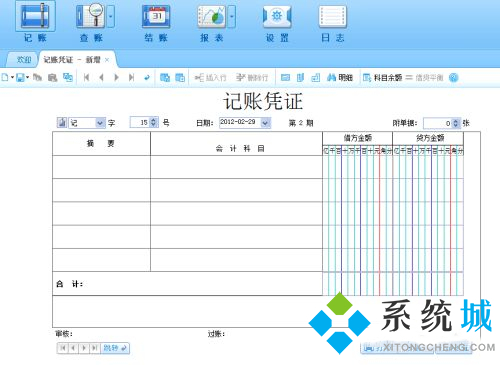Click the 跳转 jump button

115,348
